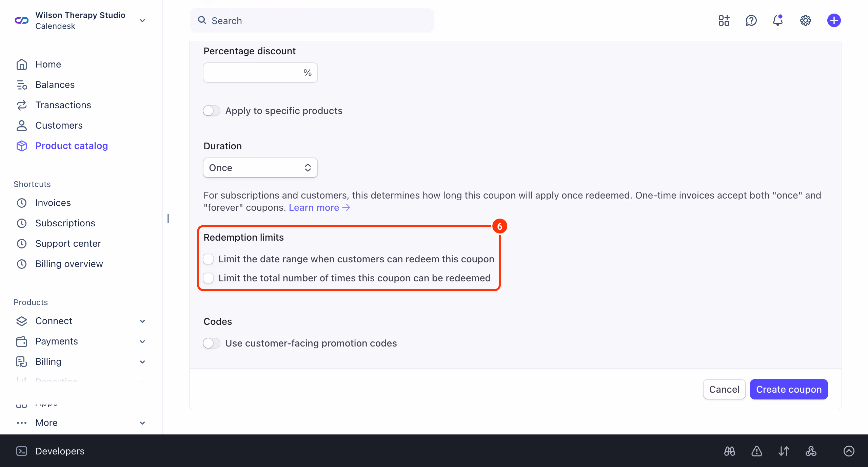Viewport: 868px width, 467px height.
Task: Click the webhooks icon in the bottom bar
Action: coord(811,451)
